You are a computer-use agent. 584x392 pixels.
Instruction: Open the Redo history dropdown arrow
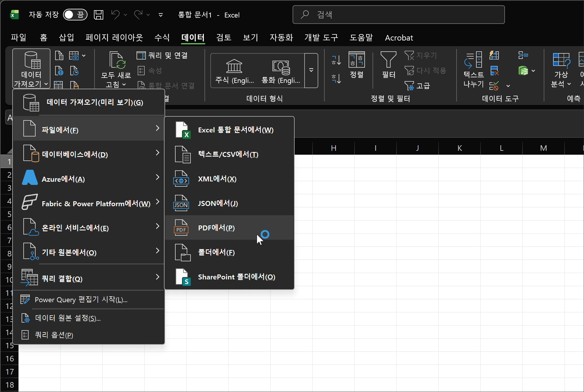click(148, 15)
